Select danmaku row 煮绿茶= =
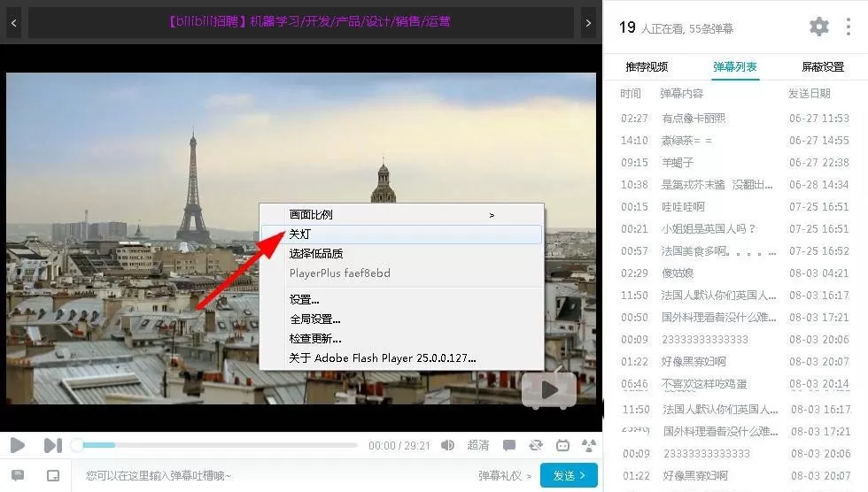Viewport: 868px width, 492px height. click(x=734, y=141)
